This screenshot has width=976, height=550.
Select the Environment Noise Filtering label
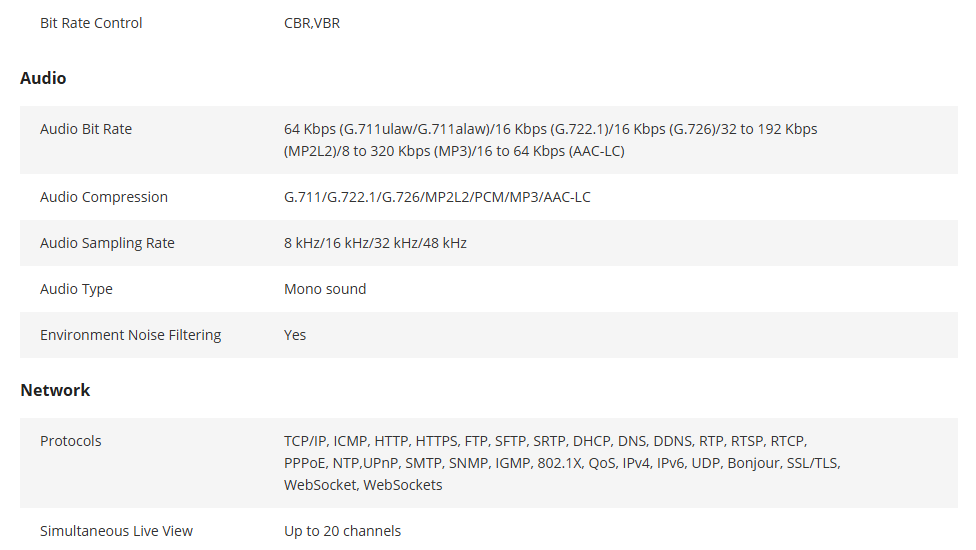[131, 335]
